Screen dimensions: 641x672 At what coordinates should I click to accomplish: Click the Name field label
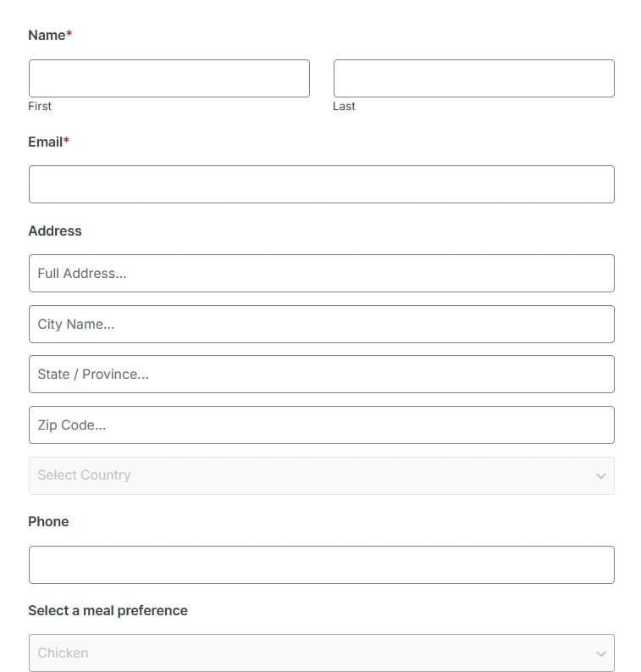coord(47,35)
